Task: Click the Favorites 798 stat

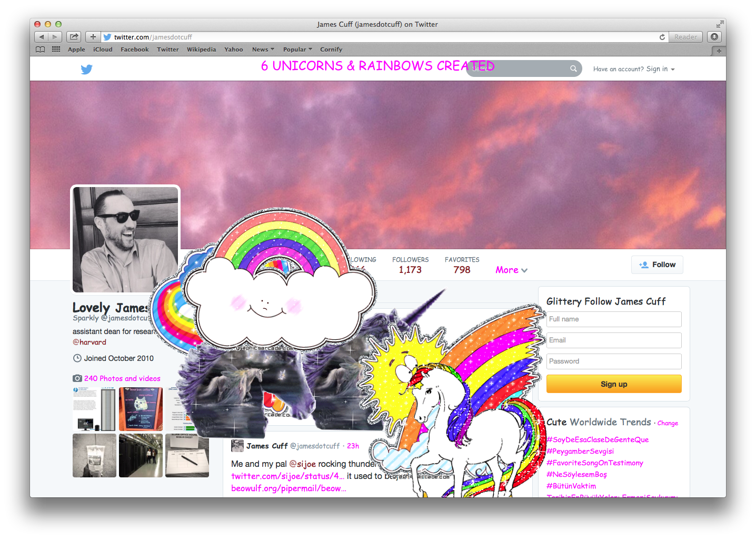Action: pyautogui.click(x=462, y=265)
